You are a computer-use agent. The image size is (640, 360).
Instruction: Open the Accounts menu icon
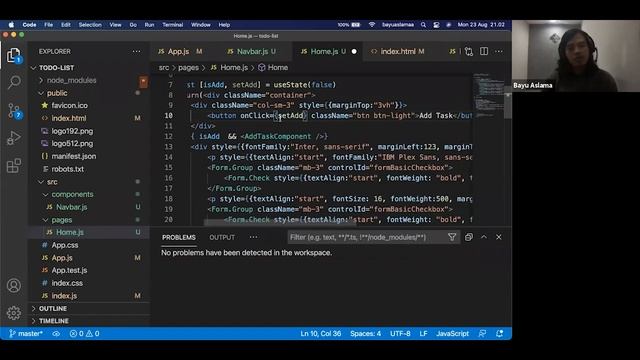click(x=13, y=285)
